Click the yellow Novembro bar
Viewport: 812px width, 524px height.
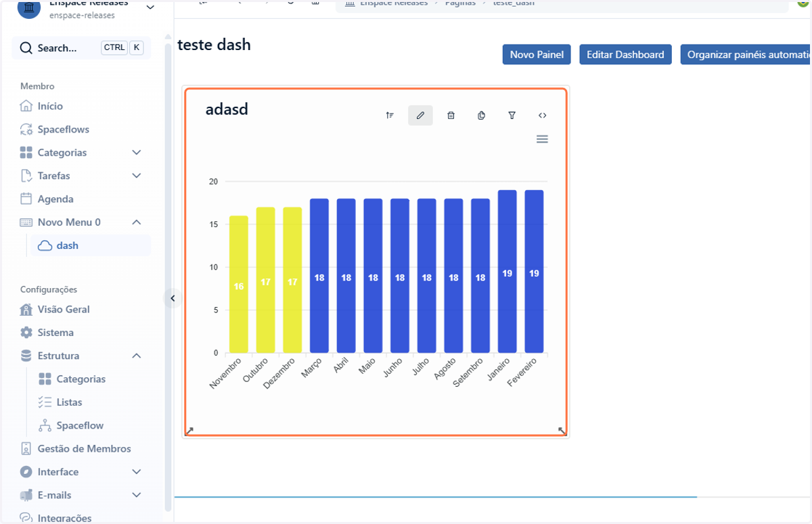pyautogui.click(x=239, y=285)
